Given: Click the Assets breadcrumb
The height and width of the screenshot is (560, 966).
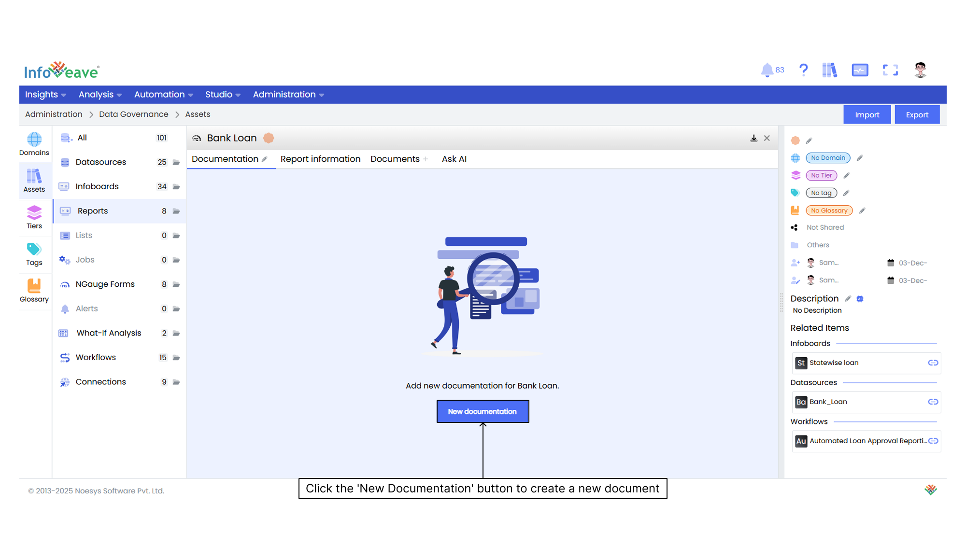Looking at the screenshot, I should tap(198, 114).
